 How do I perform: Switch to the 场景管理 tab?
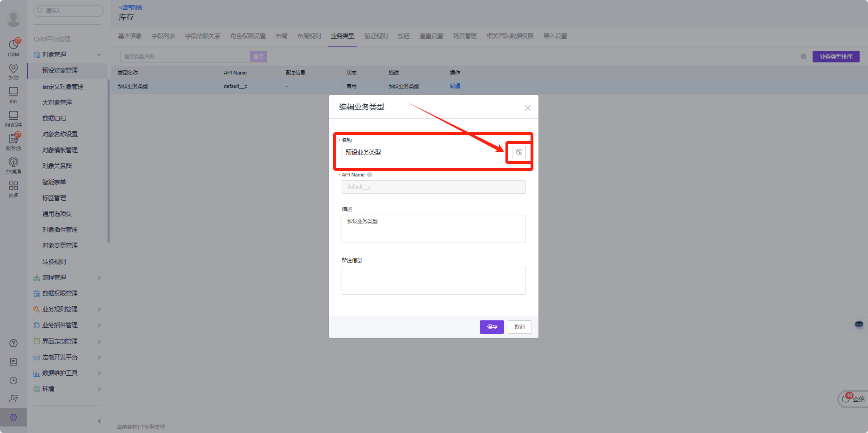click(465, 36)
